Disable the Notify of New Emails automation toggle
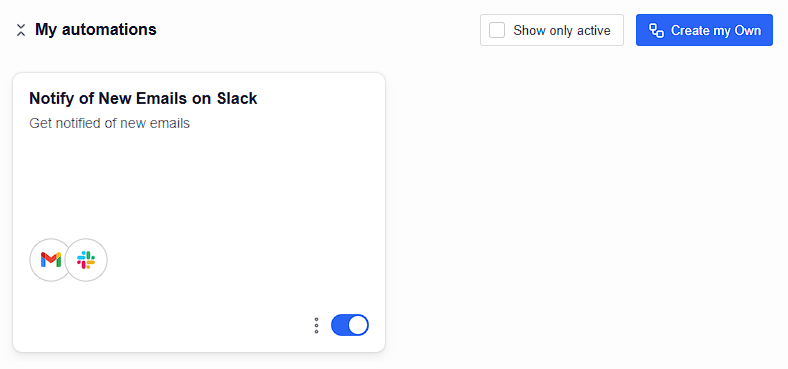Viewport: 788px width, 369px height. point(350,325)
